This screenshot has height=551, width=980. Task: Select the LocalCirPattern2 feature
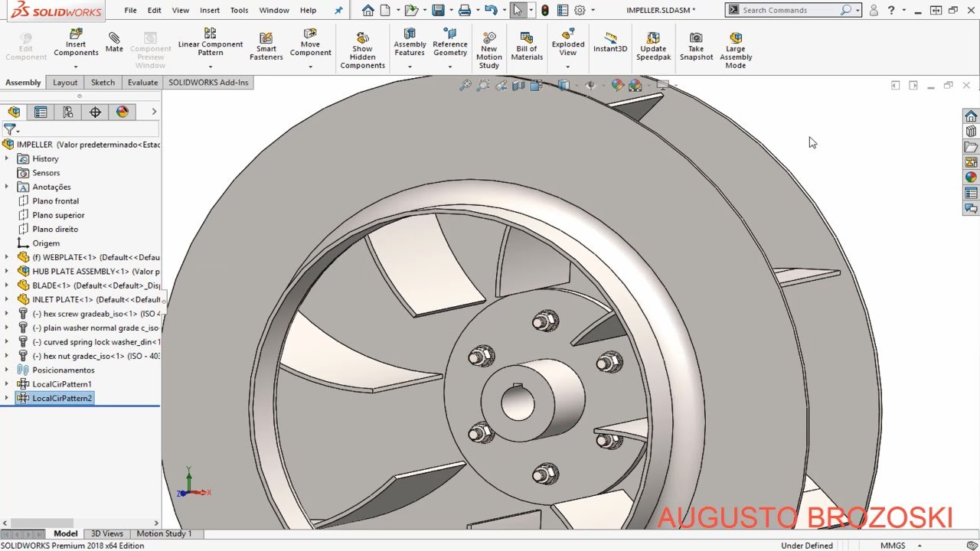pos(55,398)
